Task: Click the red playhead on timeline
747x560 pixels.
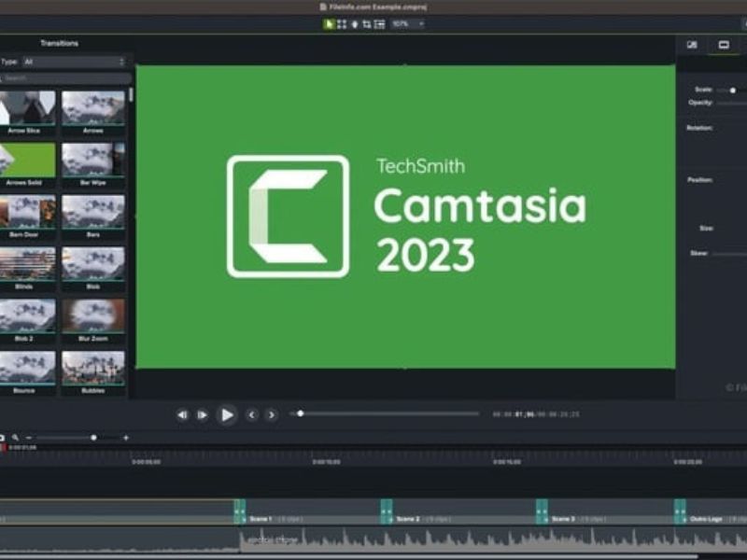Action: pos(3,448)
